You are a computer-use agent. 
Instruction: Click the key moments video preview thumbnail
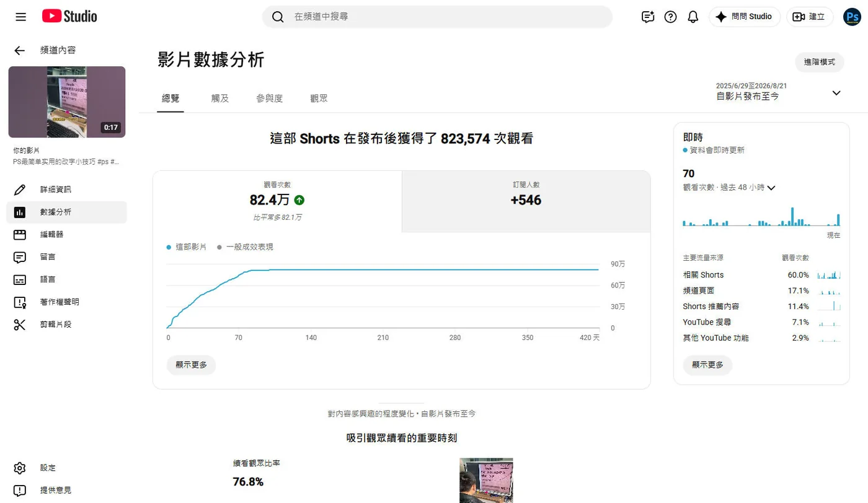click(x=486, y=480)
